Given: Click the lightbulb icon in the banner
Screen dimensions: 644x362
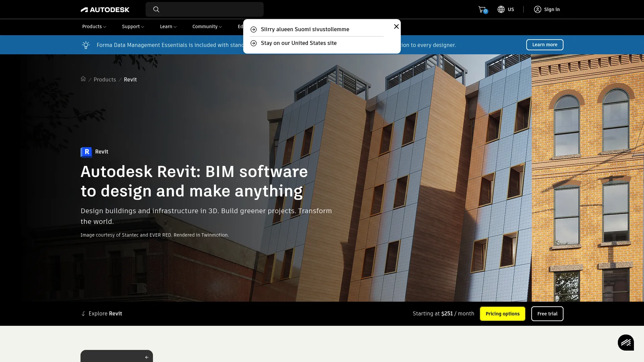Looking at the screenshot, I should point(86,45).
